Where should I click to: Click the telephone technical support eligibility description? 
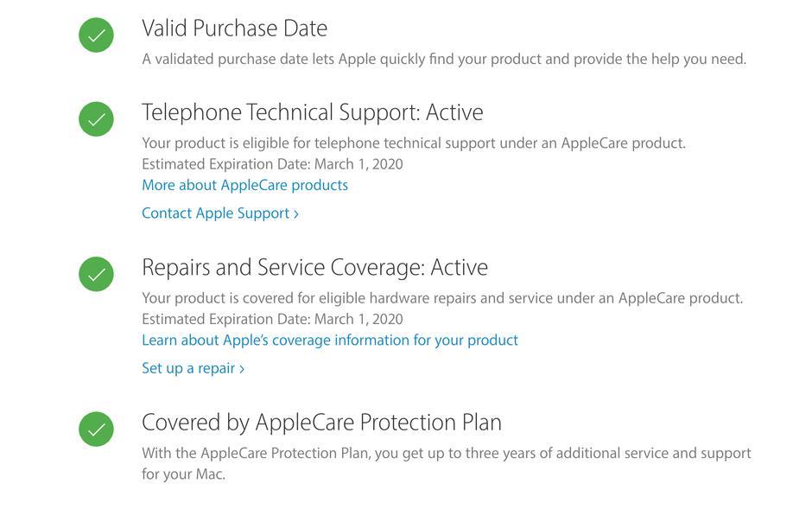[414, 143]
